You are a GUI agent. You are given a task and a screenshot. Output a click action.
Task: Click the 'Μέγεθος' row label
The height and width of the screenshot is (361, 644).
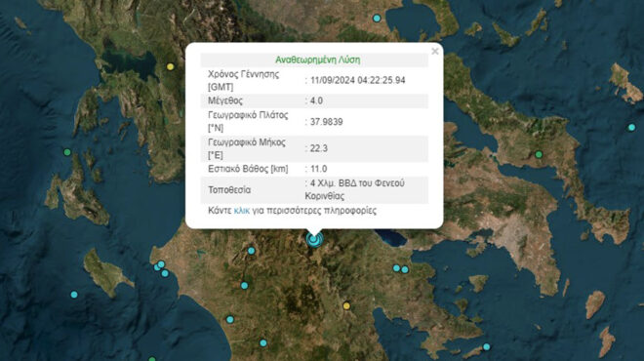(x=225, y=100)
